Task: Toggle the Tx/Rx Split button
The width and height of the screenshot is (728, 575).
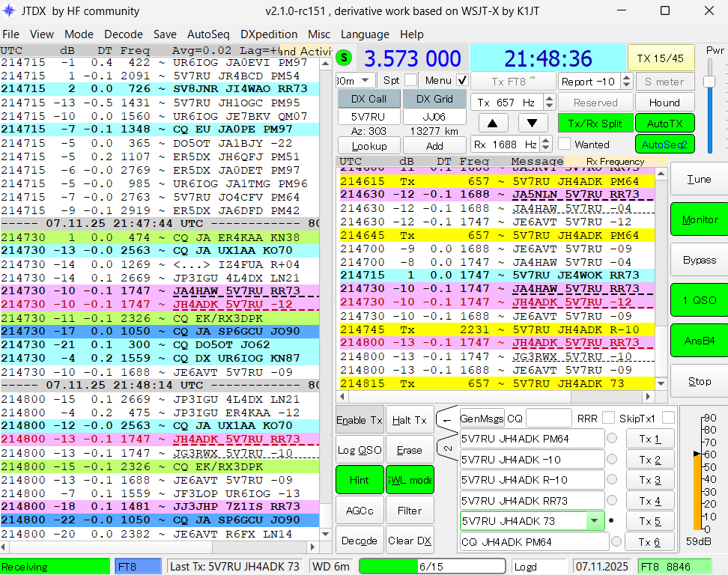Action: coord(594,123)
